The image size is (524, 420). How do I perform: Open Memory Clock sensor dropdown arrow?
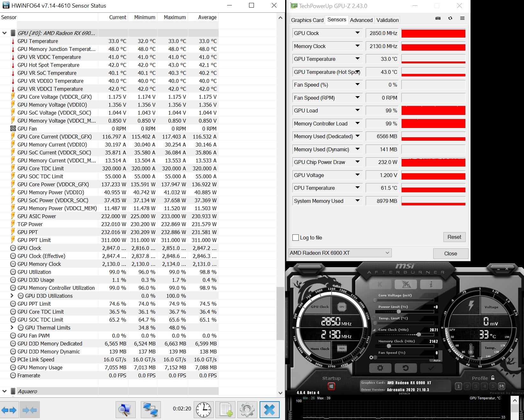(x=357, y=46)
